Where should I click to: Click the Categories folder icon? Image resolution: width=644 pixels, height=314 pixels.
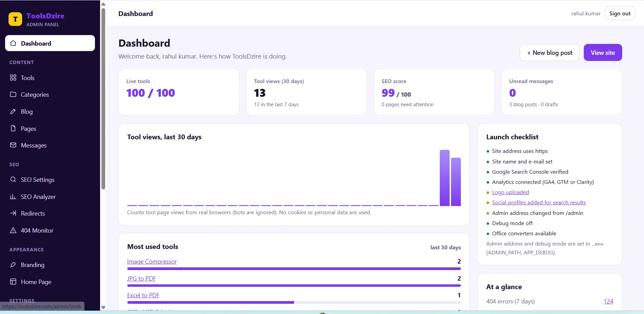13,94
